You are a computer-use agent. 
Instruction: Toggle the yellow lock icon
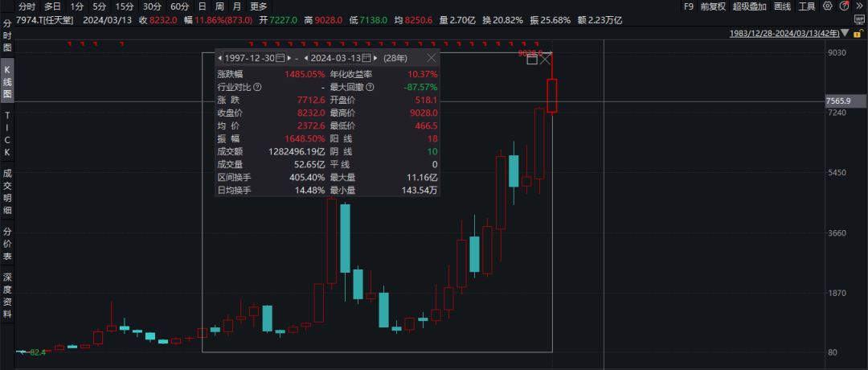point(860,33)
